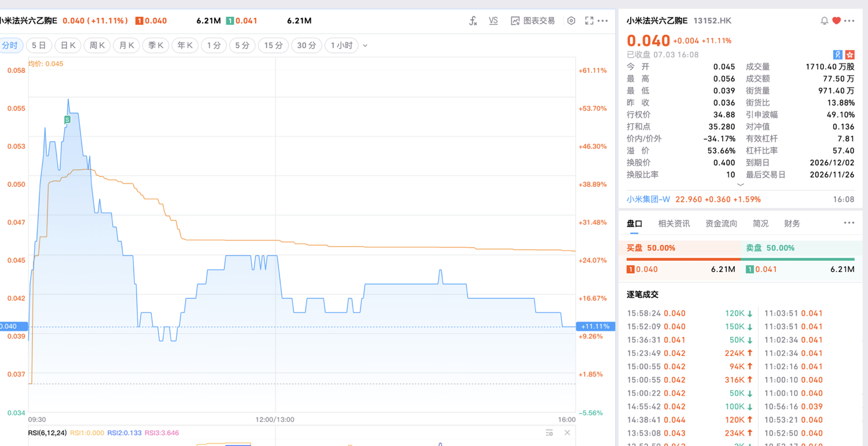Click the 成交量 1710.40万股 value
Image resolution: width=868 pixels, height=446 pixels.
[830, 67]
